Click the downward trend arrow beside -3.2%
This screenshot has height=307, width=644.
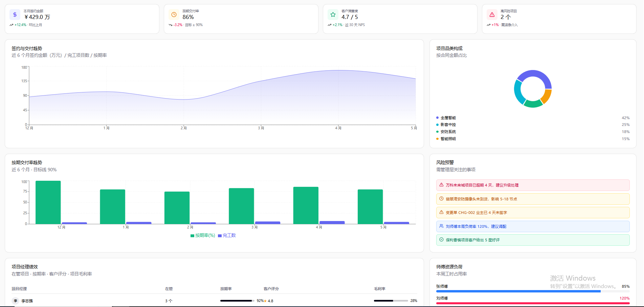click(x=171, y=25)
